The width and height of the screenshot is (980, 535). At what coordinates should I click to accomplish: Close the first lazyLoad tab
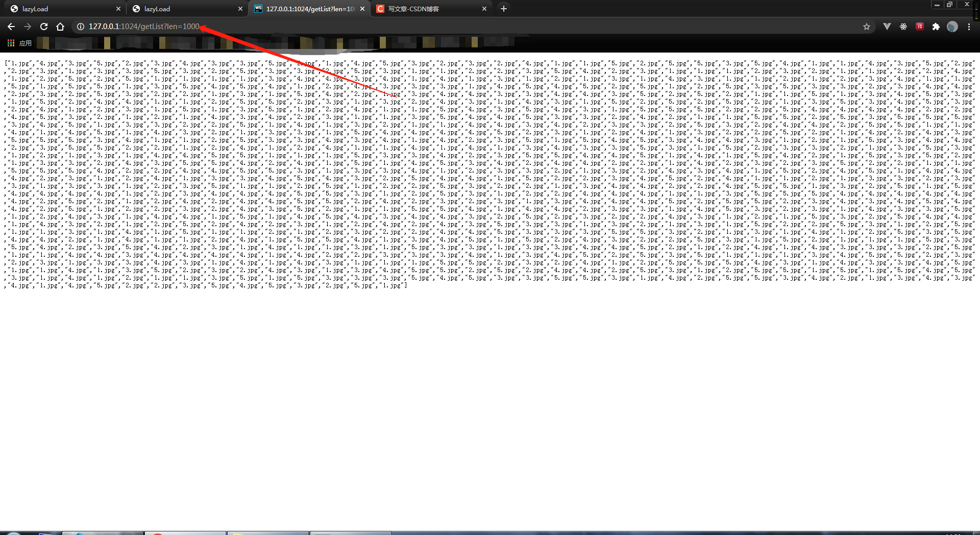[118, 9]
